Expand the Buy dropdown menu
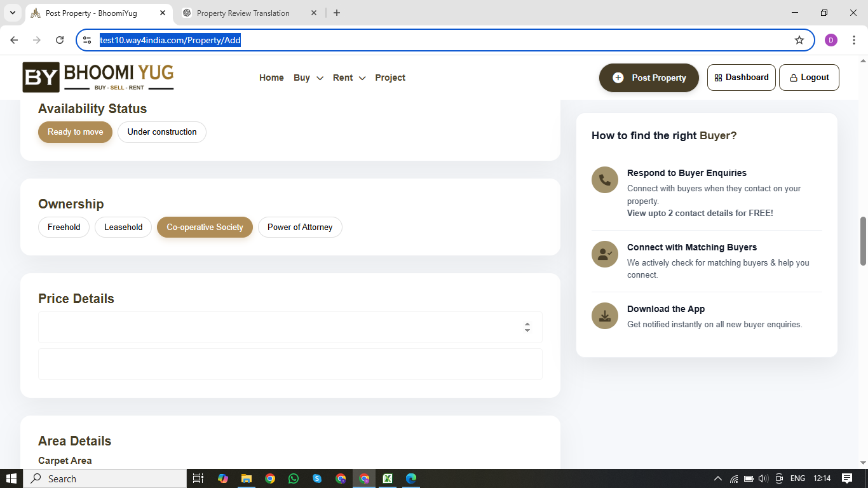868x488 pixels. click(x=308, y=78)
